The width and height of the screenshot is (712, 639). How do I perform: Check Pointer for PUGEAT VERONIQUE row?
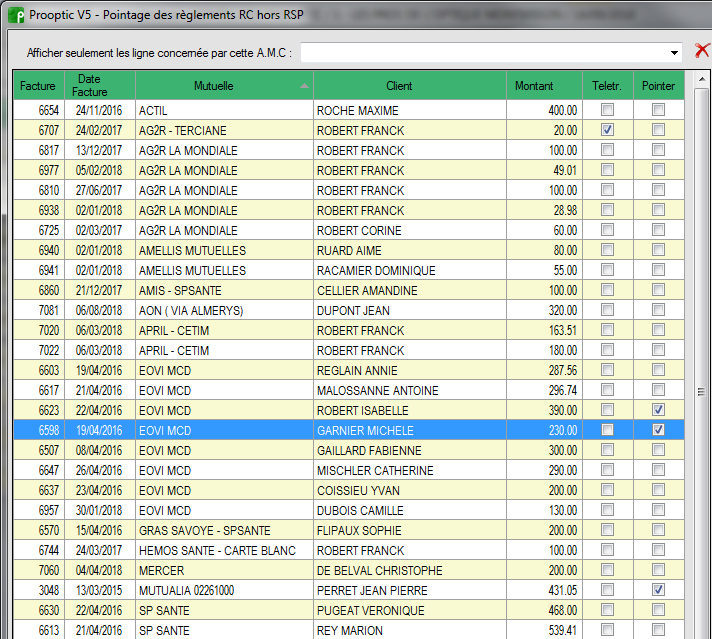click(x=658, y=609)
